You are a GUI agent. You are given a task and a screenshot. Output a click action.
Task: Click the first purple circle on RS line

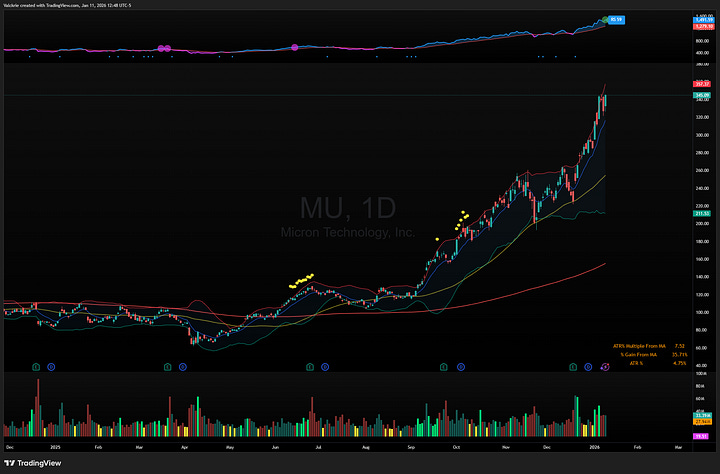161,48
